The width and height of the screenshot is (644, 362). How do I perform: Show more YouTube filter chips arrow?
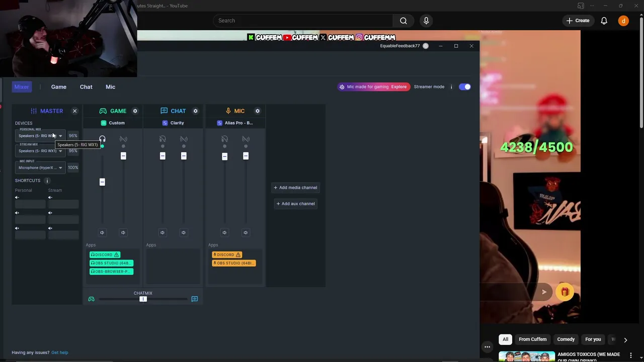pyautogui.click(x=625, y=340)
